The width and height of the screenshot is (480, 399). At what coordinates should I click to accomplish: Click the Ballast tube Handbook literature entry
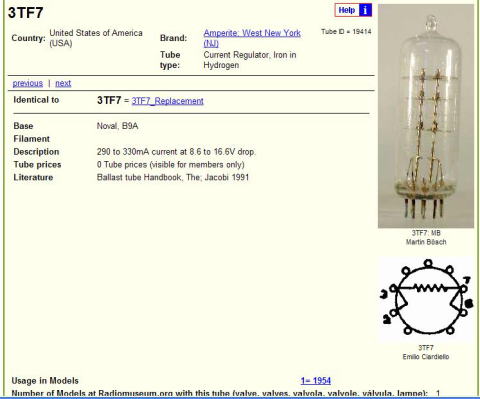[173, 177]
